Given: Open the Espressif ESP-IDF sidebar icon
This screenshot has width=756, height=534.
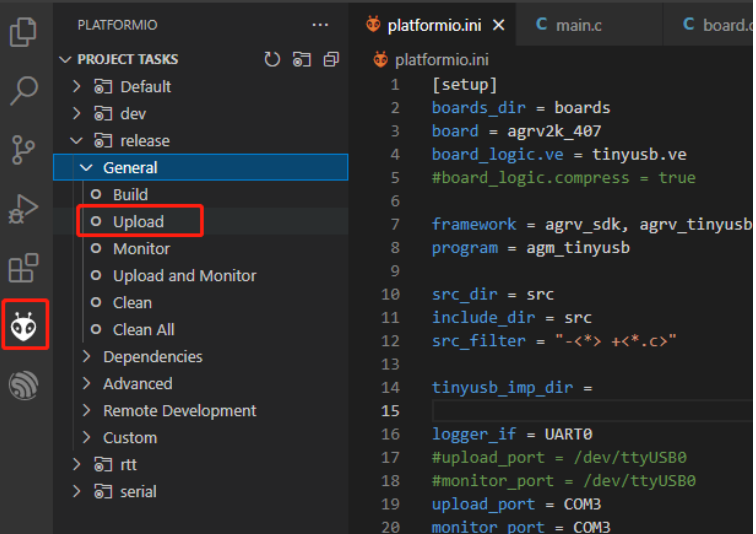Looking at the screenshot, I should coord(23,385).
